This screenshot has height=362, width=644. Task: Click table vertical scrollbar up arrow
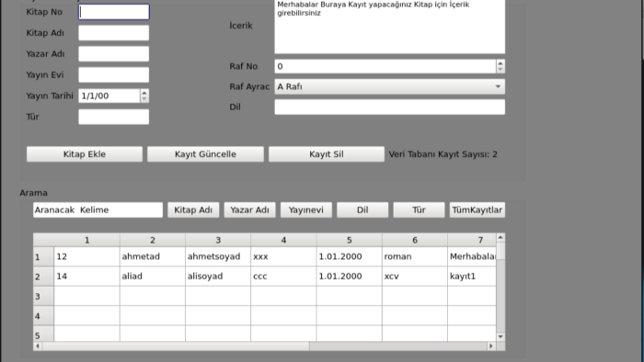(500, 237)
